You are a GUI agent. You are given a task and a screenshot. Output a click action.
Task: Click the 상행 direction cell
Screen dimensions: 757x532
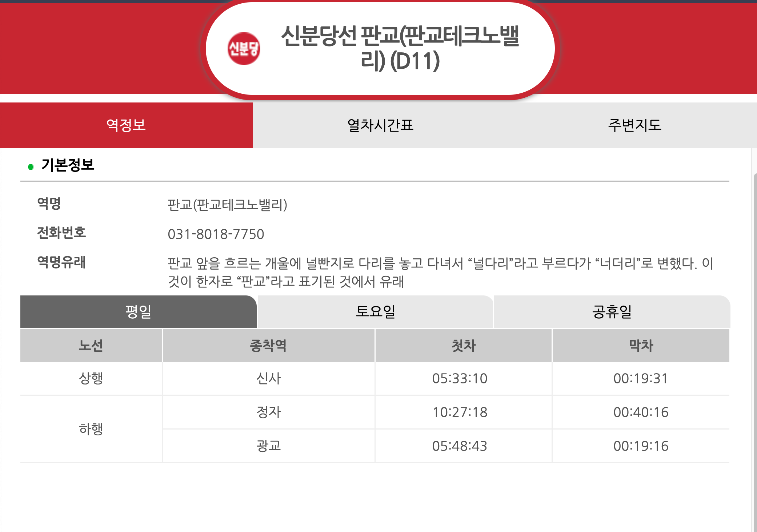pyautogui.click(x=91, y=379)
